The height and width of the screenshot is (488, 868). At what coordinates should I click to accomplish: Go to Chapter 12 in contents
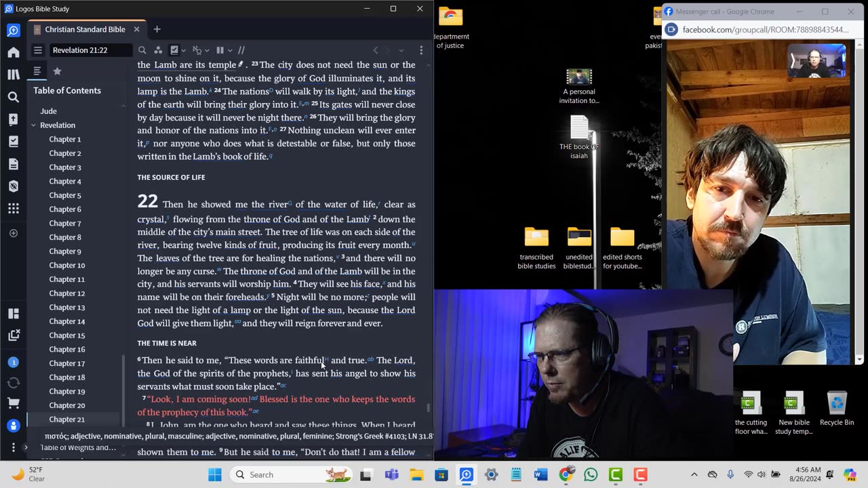(x=67, y=293)
